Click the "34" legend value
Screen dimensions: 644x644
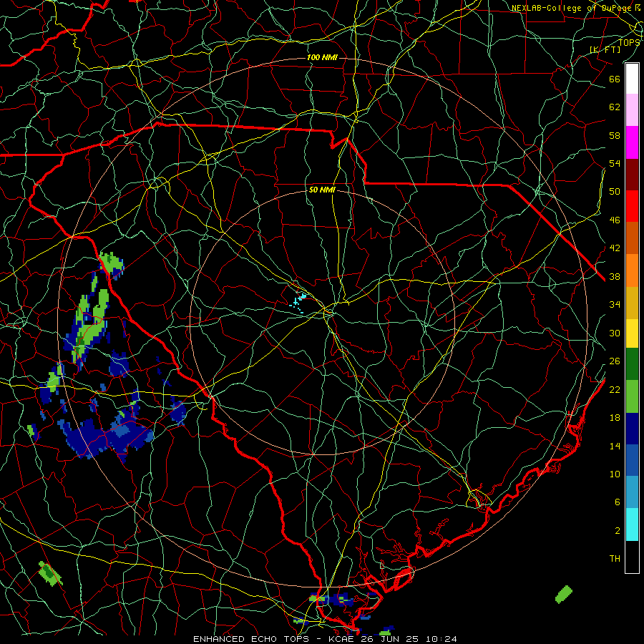[x=615, y=305]
